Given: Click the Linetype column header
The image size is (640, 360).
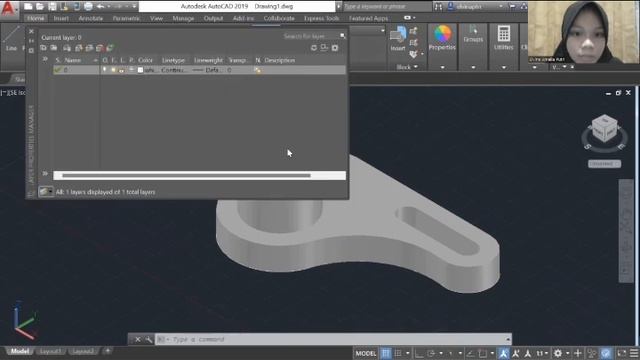Looking at the screenshot, I should tap(173, 60).
